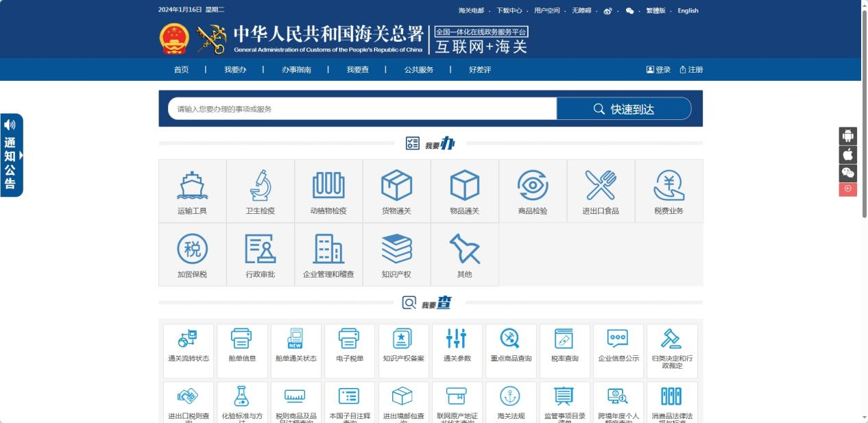Open the 我要办 navigation menu

click(x=235, y=70)
